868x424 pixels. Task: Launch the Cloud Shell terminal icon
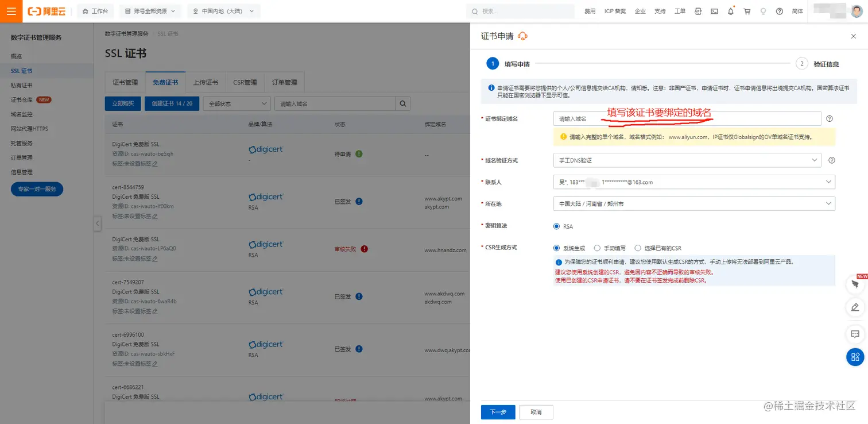click(x=714, y=11)
